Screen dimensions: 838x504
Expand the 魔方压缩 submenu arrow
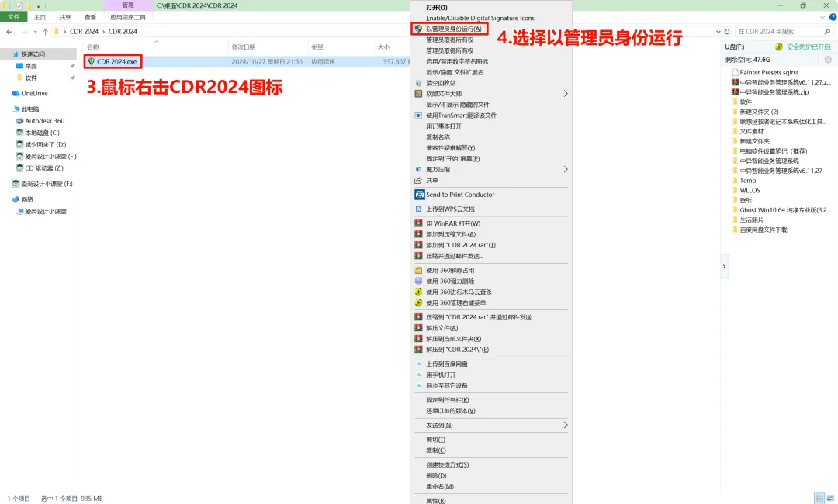coord(566,169)
